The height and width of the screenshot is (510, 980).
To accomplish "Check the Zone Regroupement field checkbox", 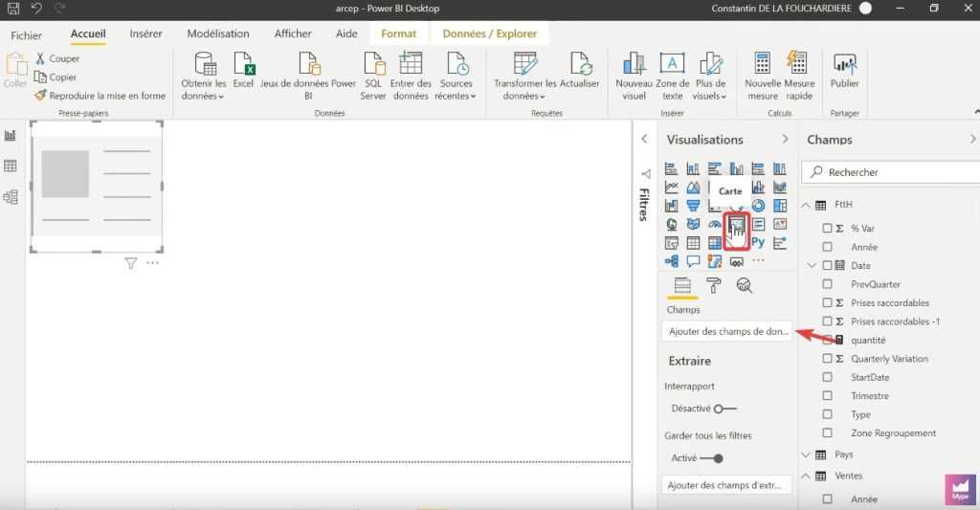I will coord(827,432).
